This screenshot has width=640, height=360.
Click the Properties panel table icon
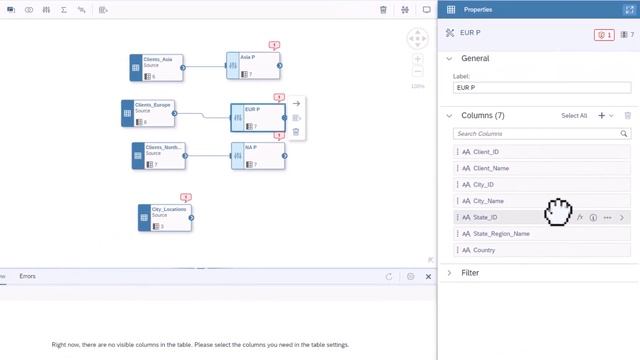(451, 9)
